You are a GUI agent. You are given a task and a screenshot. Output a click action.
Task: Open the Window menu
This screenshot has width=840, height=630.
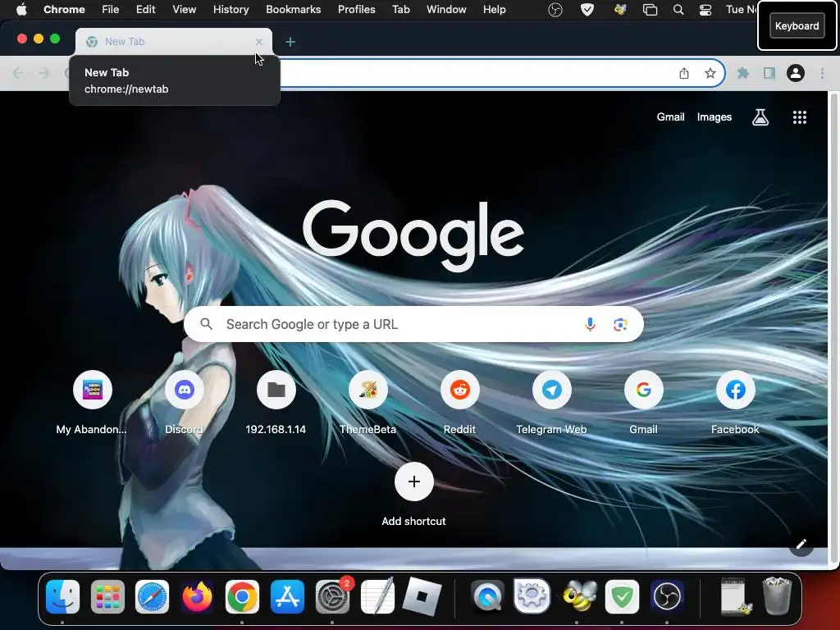(446, 9)
